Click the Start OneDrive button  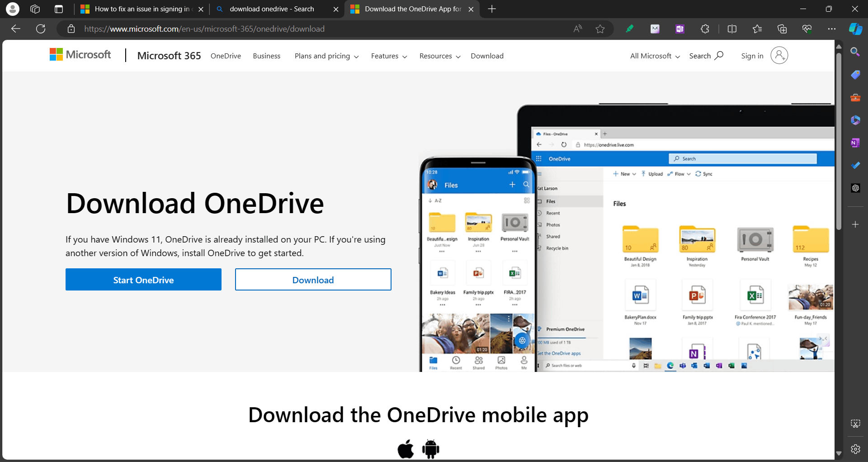[143, 279]
